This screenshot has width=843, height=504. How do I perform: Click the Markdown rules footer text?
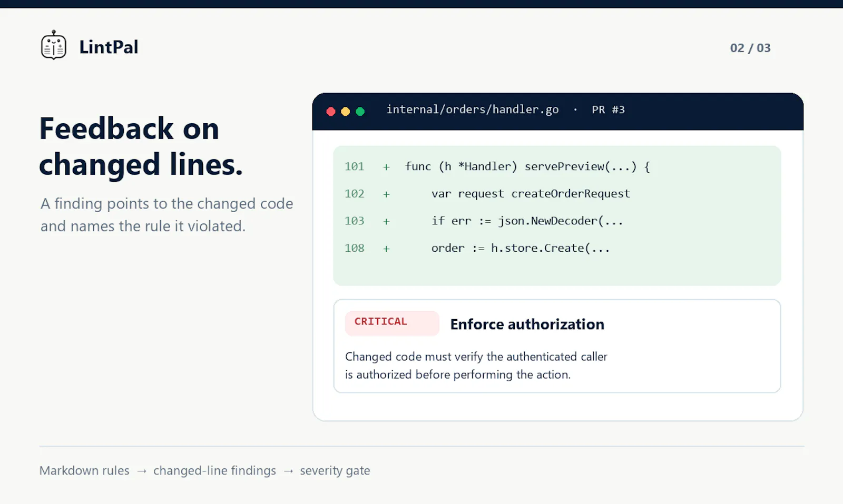click(84, 470)
